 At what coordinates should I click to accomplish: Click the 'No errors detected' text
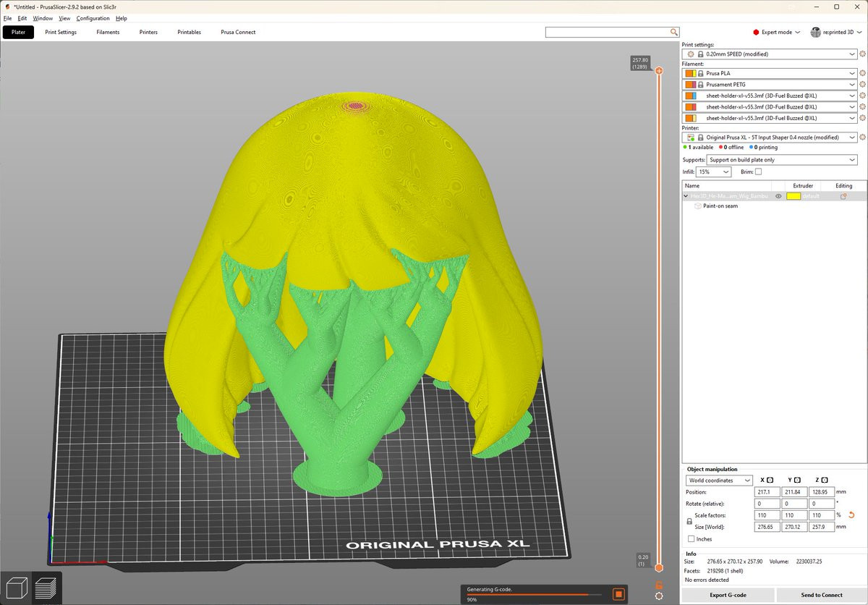[707, 580]
